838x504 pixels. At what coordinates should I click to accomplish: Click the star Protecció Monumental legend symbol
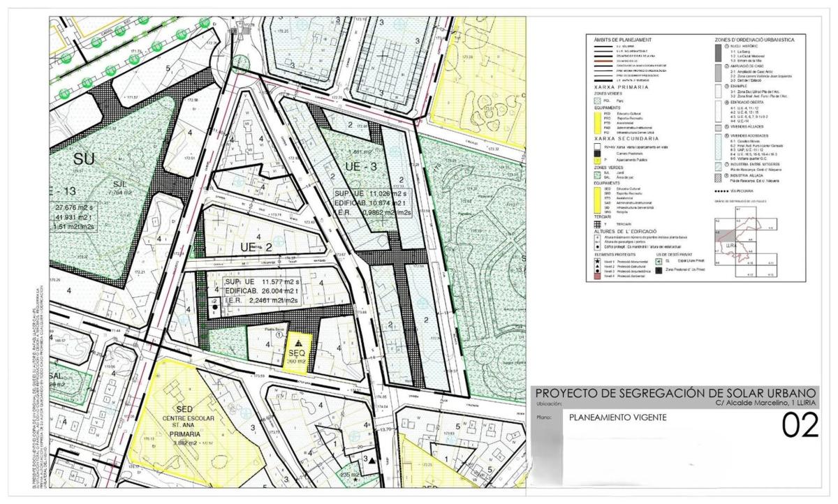pyautogui.click(x=598, y=261)
